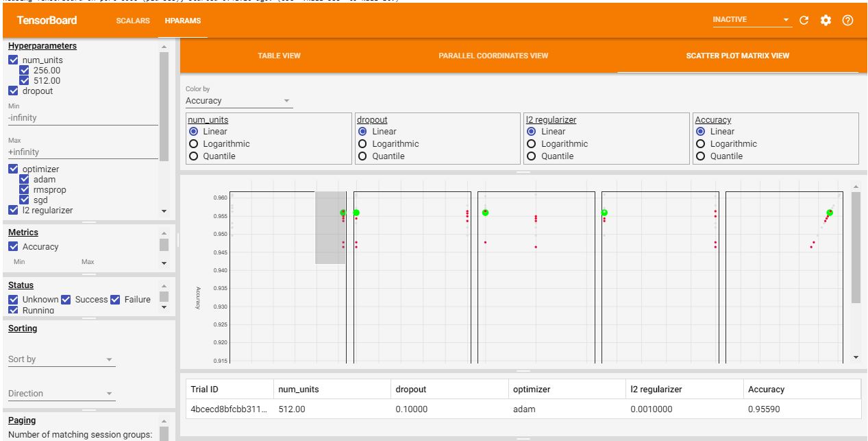
Task: Click the adam optimizer table cell
Action: coord(567,409)
